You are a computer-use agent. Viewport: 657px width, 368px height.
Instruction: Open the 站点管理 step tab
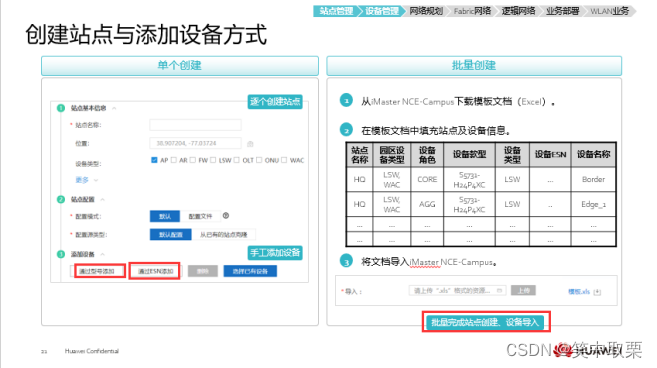tap(336, 11)
